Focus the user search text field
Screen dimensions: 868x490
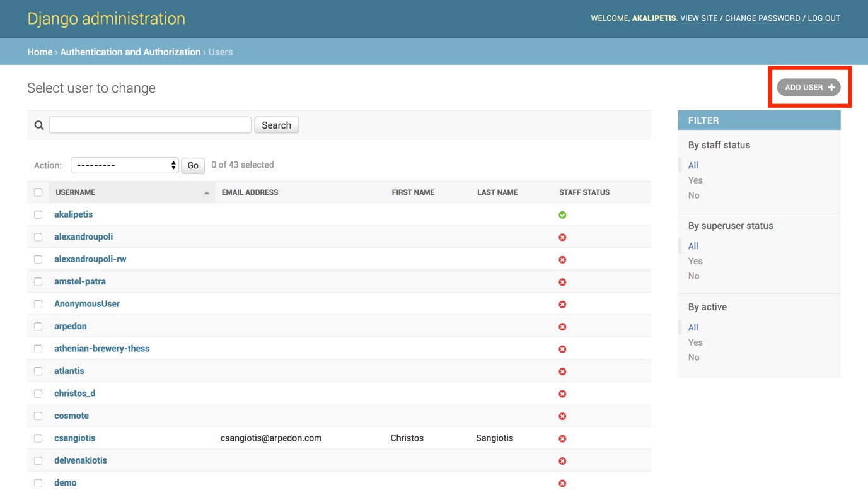(150, 125)
